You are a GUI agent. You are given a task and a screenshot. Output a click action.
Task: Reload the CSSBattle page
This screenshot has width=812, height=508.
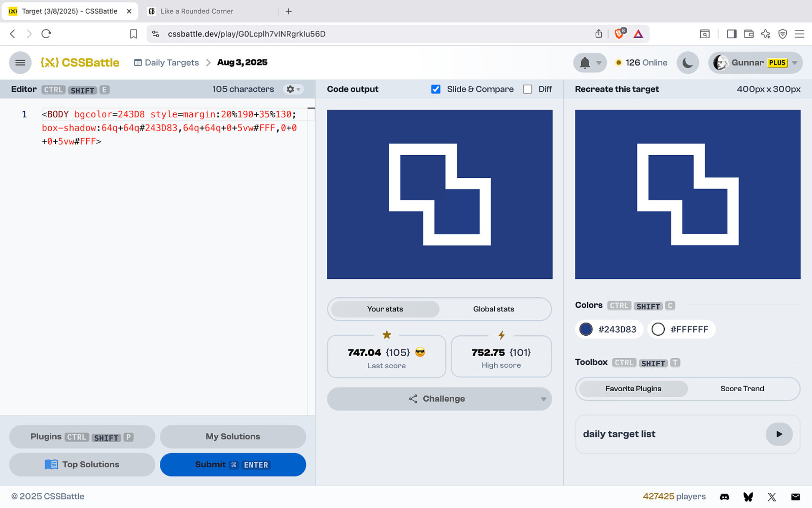tap(46, 34)
